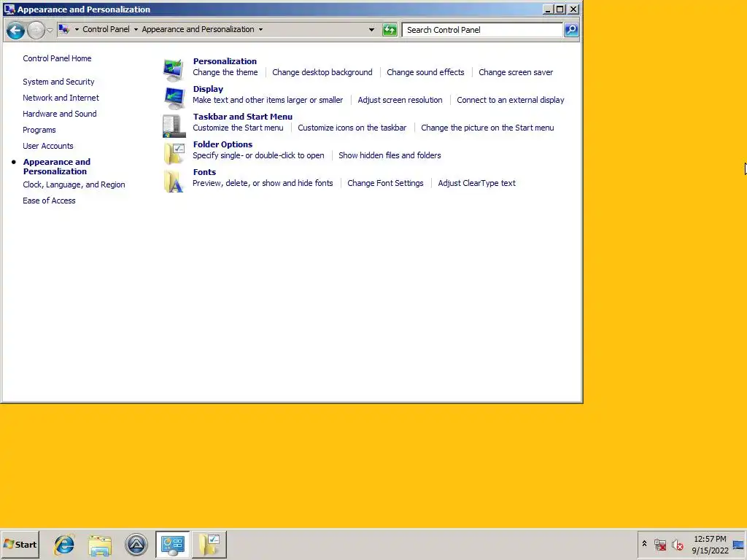Click Change sound effects

[425, 72]
